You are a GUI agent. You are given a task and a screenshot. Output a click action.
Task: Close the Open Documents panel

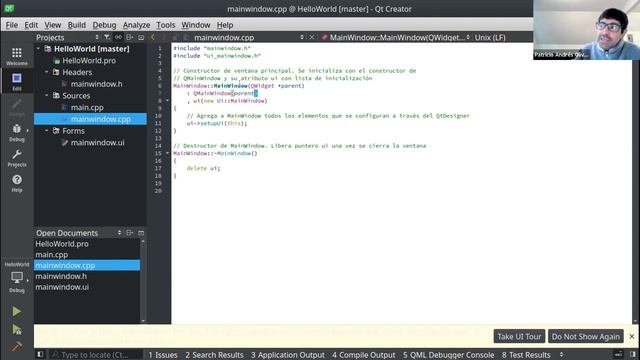tap(141, 233)
